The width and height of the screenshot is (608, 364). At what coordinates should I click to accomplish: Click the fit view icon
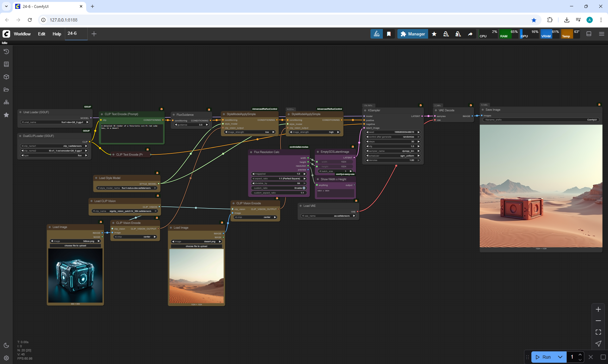[598, 332]
